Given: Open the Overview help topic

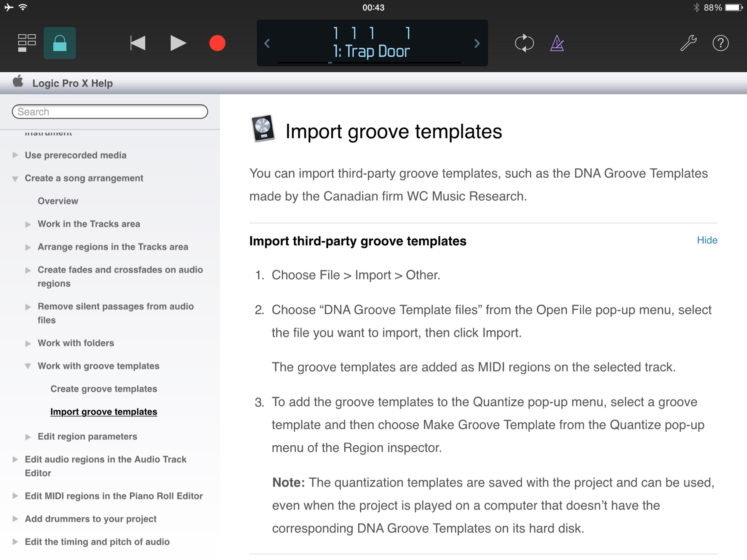Looking at the screenshot, I should click(58, 201).
